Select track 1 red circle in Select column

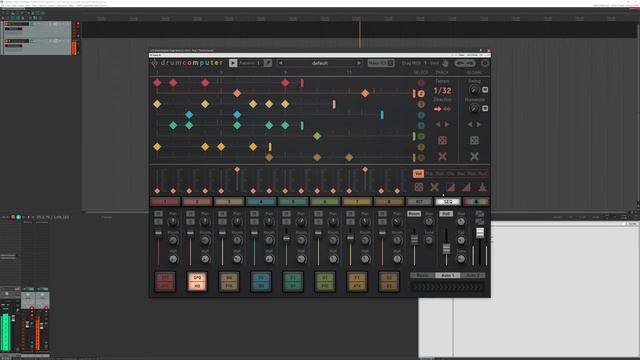[x=421, y=83]
